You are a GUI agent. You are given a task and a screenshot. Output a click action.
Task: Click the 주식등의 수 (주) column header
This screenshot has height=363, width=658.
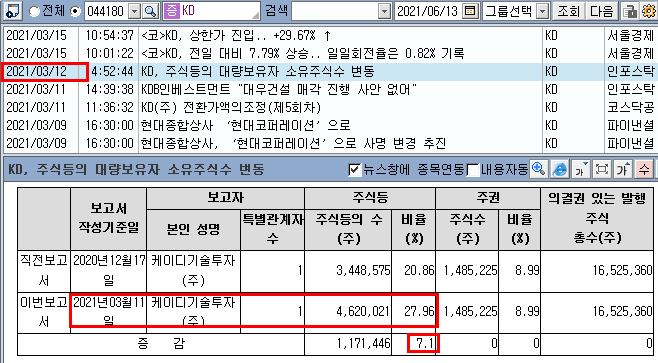click(x=349, y=229)
